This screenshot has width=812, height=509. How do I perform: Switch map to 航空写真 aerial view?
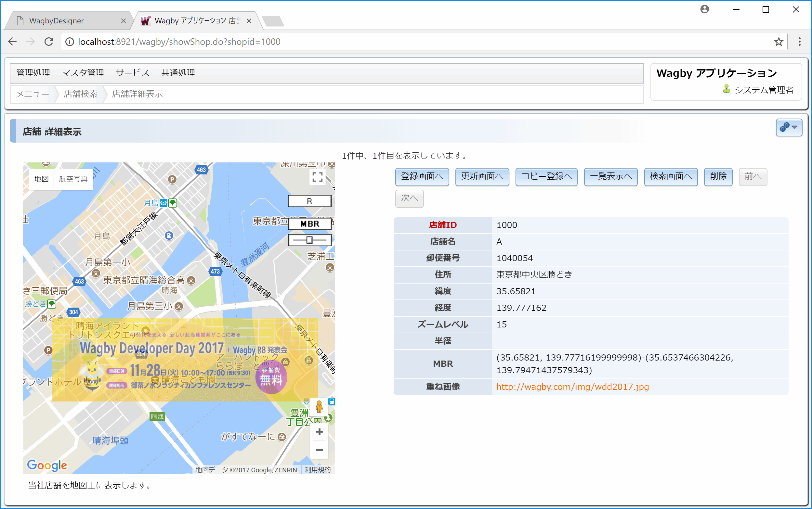[x=73, y=179]
